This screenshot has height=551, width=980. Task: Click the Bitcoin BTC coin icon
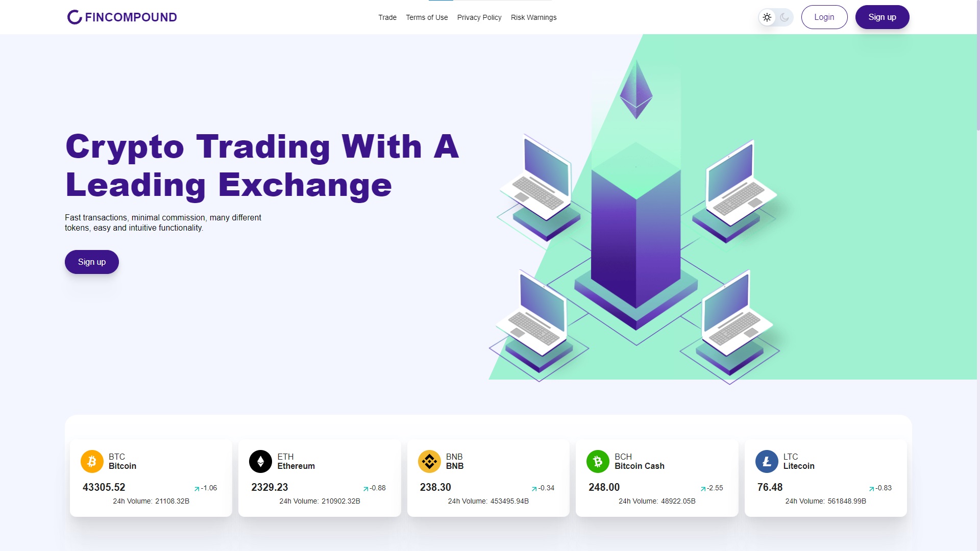click(x=91, y=461)
